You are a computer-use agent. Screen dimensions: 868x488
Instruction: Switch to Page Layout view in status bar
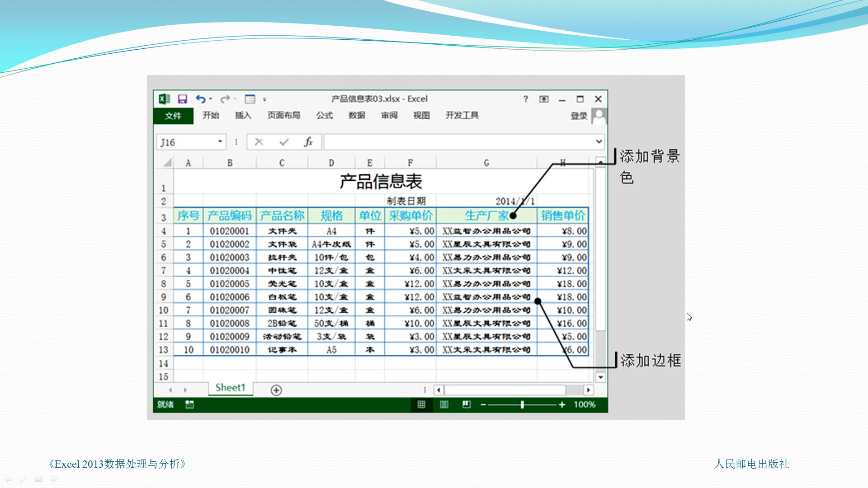pyautogui.click(x=443, y=404)
